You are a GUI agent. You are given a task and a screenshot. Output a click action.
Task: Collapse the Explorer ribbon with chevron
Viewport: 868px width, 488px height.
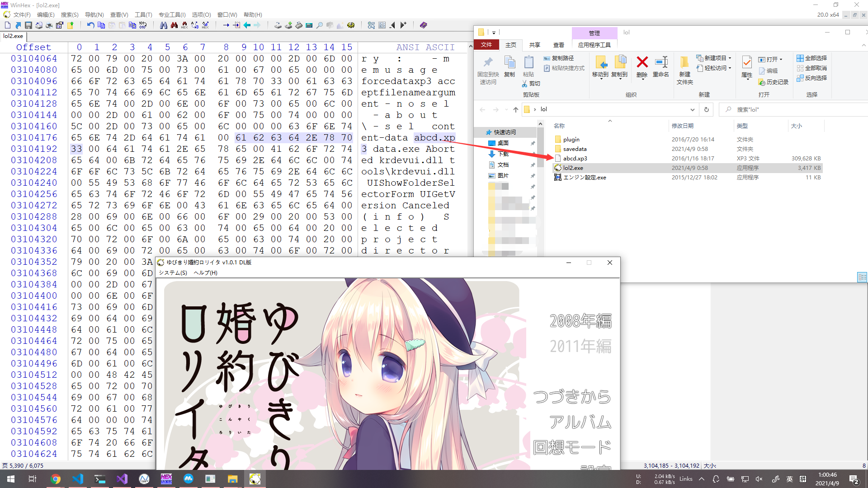point(864,45)
